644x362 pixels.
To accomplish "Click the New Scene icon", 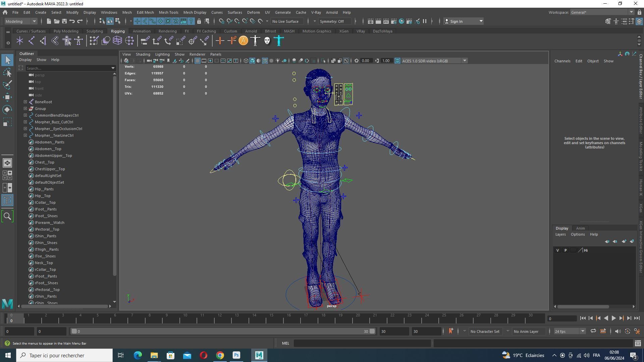I will (x=49, y=21).
